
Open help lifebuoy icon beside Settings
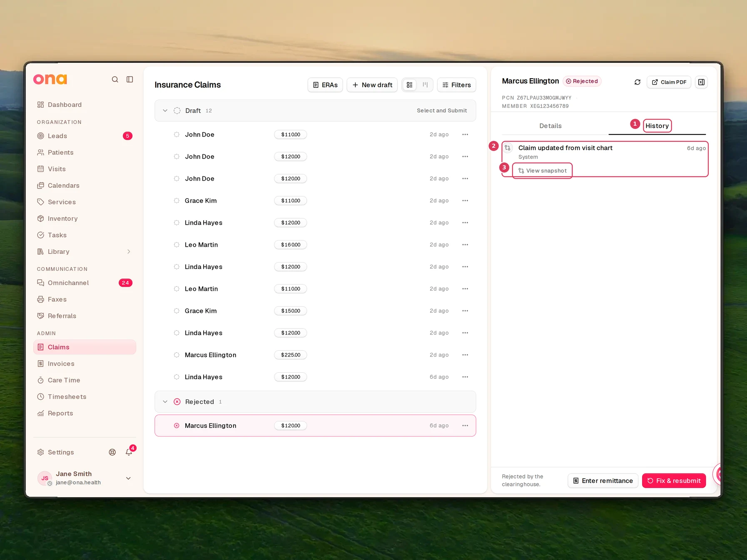click(x=112, y=452)
